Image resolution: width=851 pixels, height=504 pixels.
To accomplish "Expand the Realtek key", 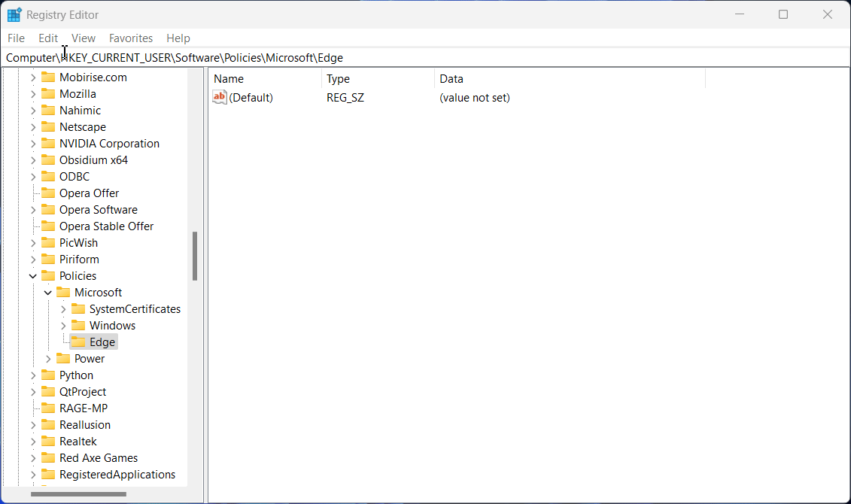I will (x=33, y=442).
